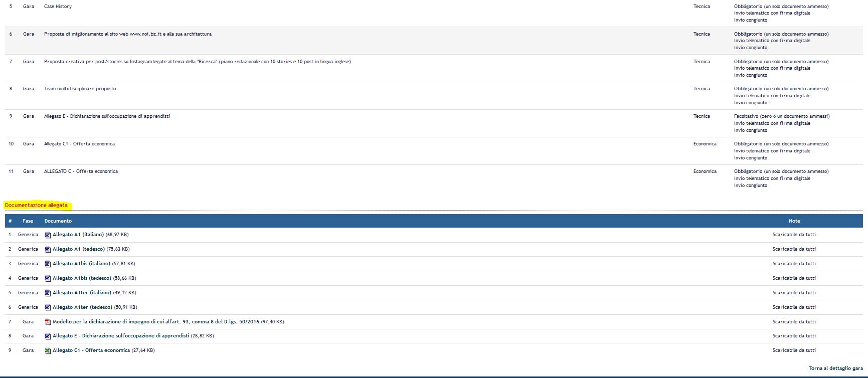Open Modello per la dichiarazione di impegno link
Viewport: 868px width, 378px height.
[x=155, y=322]
